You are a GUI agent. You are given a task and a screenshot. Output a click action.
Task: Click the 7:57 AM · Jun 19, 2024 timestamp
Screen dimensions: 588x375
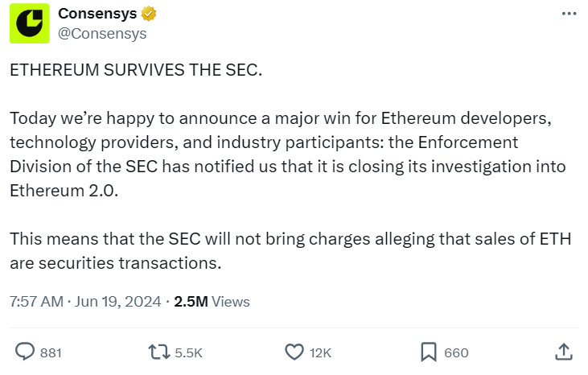pyautogui.click(x=84, y=302)
